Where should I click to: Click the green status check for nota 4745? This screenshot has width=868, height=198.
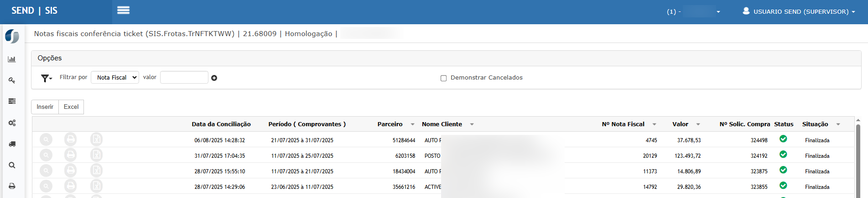click(x=783, y=139)
